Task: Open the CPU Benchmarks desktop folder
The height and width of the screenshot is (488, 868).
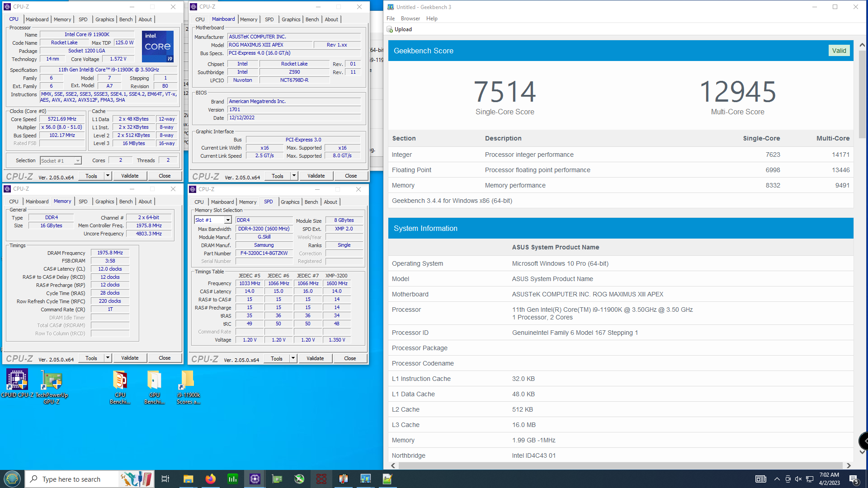Action: point(120,386)
